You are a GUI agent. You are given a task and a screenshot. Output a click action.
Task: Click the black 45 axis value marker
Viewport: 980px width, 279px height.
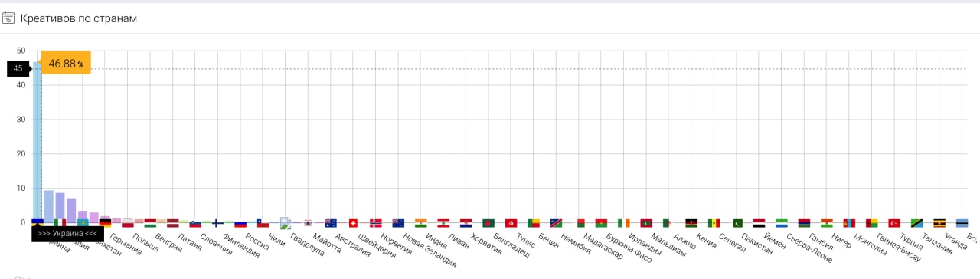coord(18,68)
